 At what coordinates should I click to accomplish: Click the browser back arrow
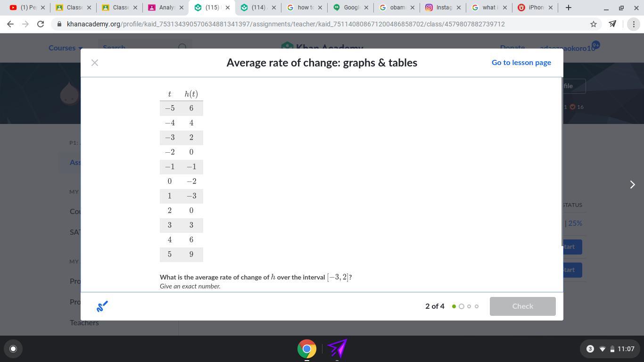pyautogui.click(x=10, y=24)
